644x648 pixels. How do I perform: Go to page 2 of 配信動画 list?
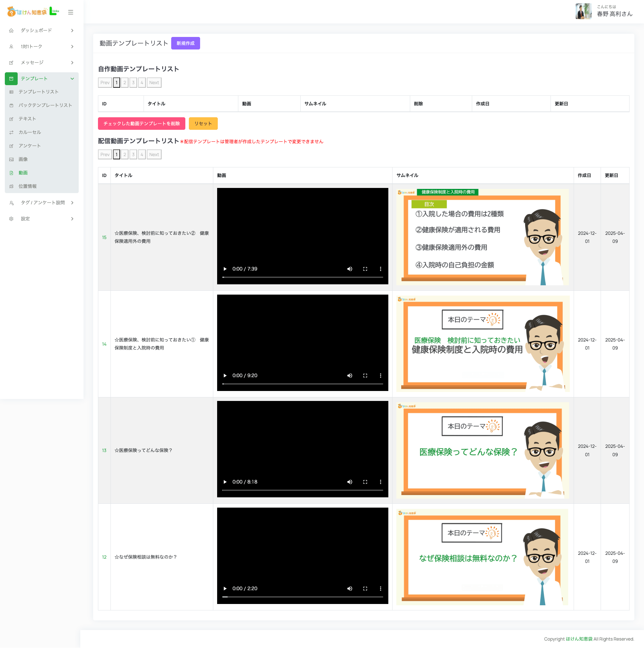(x=125, y=155)
